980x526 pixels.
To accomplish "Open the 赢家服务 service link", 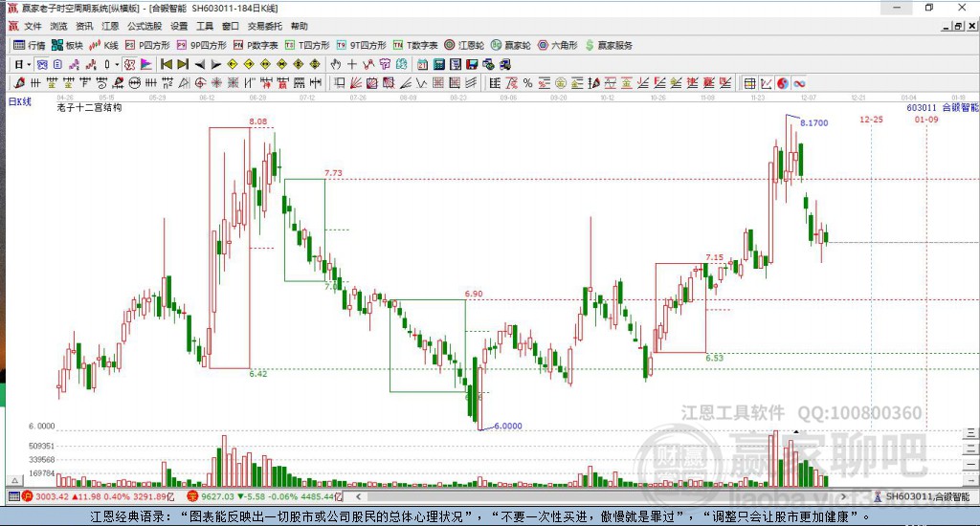I will pos(609,45).
